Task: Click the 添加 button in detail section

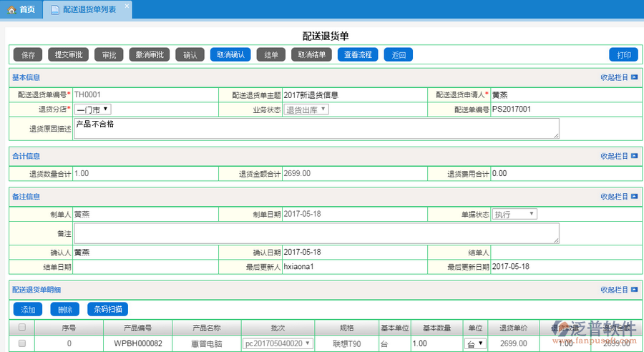Action: pyautogui.click(x=28, y=310)
